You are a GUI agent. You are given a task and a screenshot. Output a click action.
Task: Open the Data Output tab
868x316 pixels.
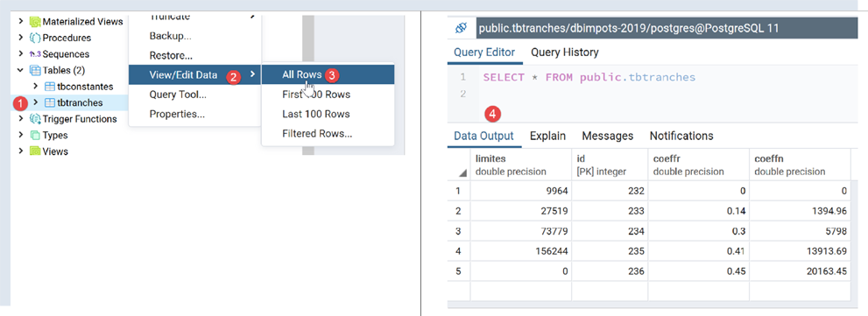(483, 136)
